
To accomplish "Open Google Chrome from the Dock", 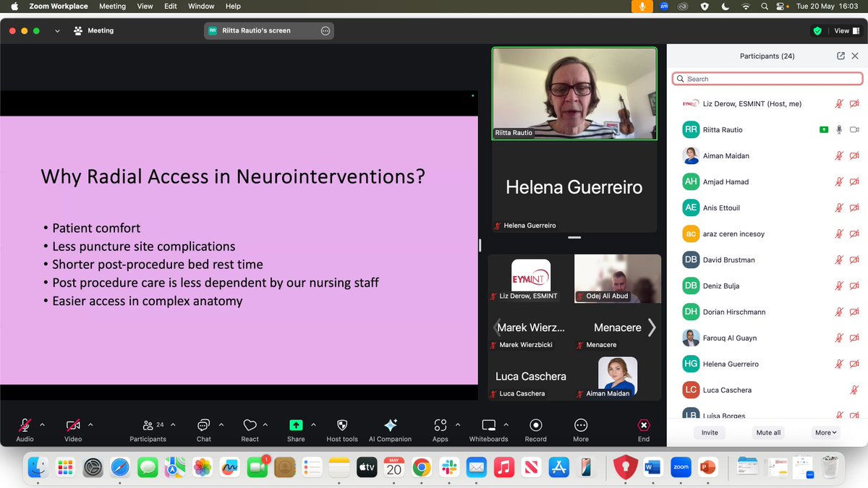I will [421, 467].
